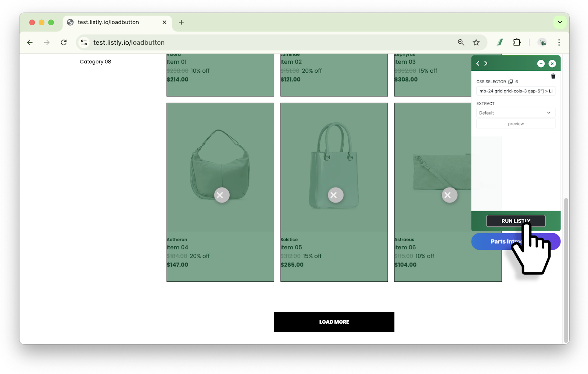Click the LOAD MORE button
The image size is (588, 374).
[334, 322]
